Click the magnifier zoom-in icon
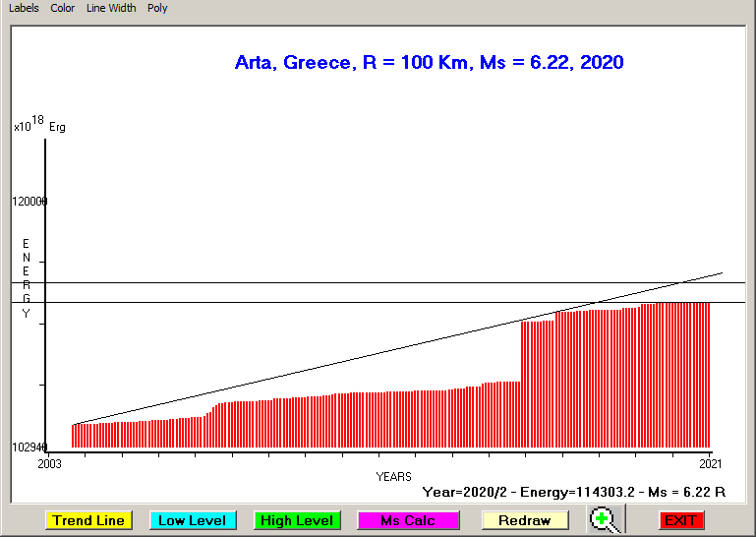This screenshot has width=756, height=537. (605, 519)
